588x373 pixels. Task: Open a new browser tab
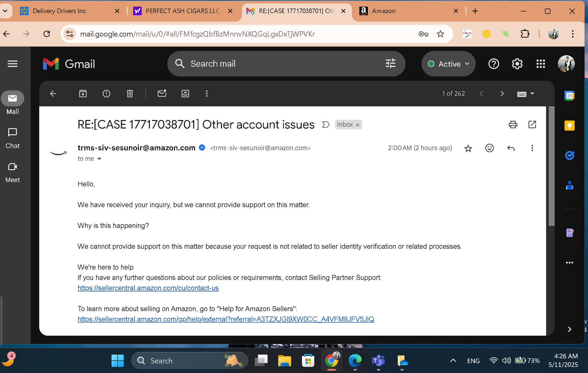click(x=475, y=11)
